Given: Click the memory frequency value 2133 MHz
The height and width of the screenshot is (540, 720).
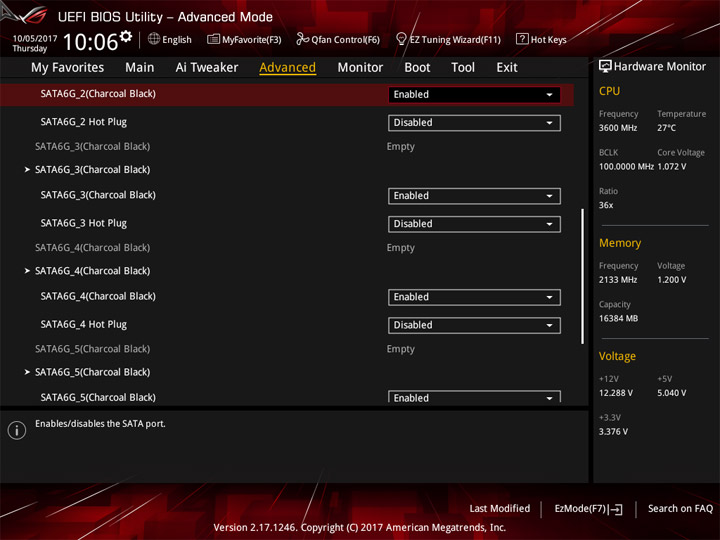Looking at the screenshot, I should 618,280.
